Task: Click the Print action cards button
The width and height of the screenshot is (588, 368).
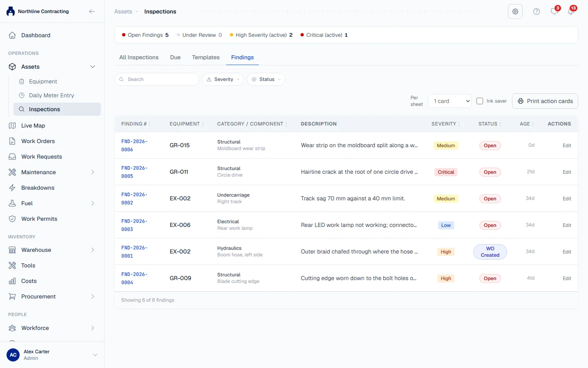Action: point(545,101)
